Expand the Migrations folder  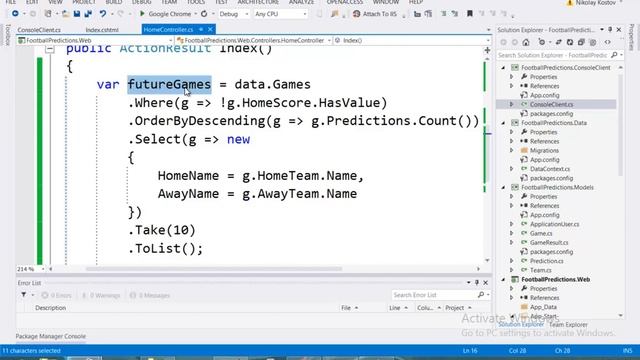point(511,151)
